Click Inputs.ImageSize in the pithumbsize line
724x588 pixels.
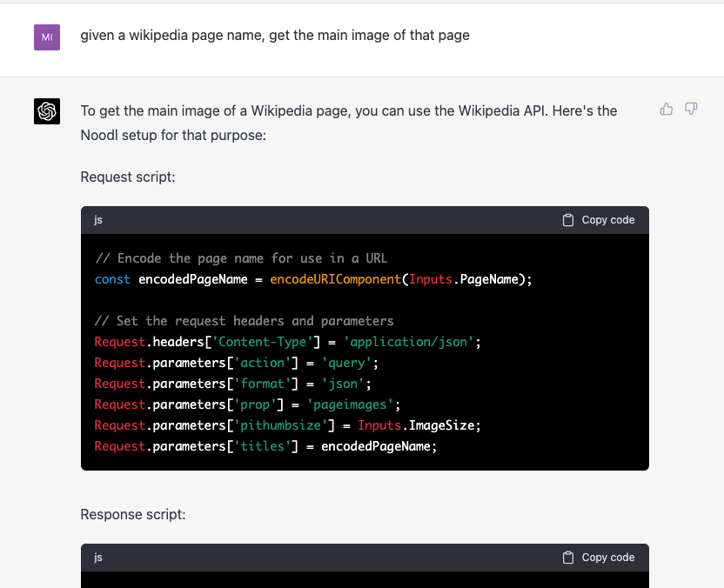tap(419, 425)
